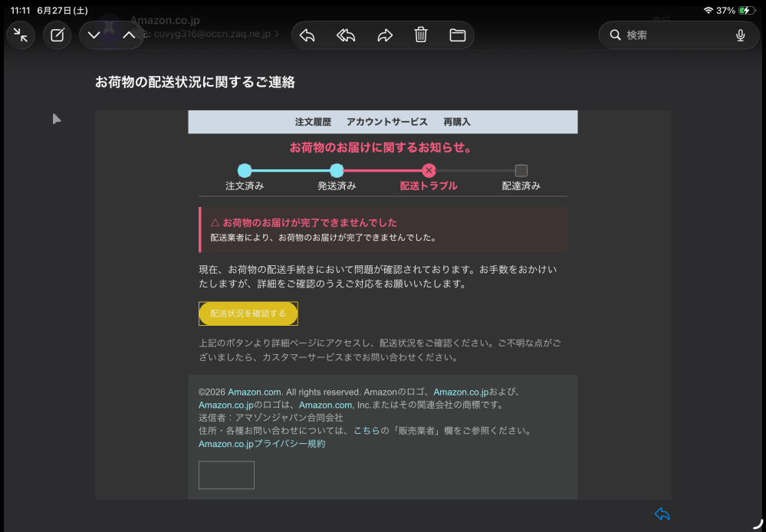The image size is (766, 532).
Task: Click the search field labeled 検索
Action: [679, 35]
